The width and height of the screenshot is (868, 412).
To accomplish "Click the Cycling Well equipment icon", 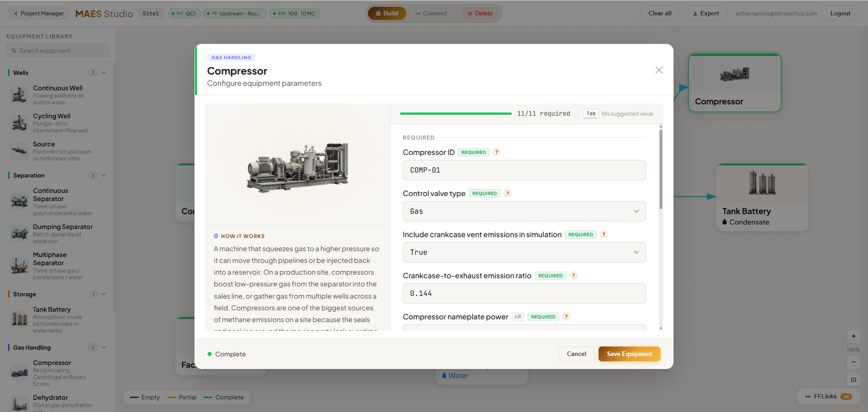I will [19, 123].
